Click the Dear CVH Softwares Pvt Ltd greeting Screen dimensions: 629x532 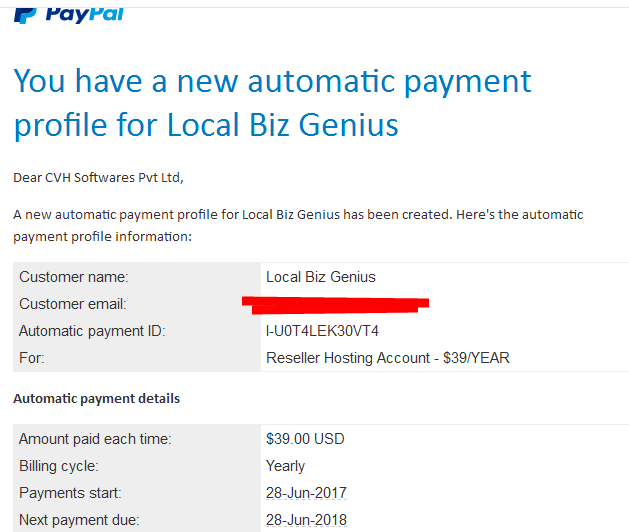[98, 177]
